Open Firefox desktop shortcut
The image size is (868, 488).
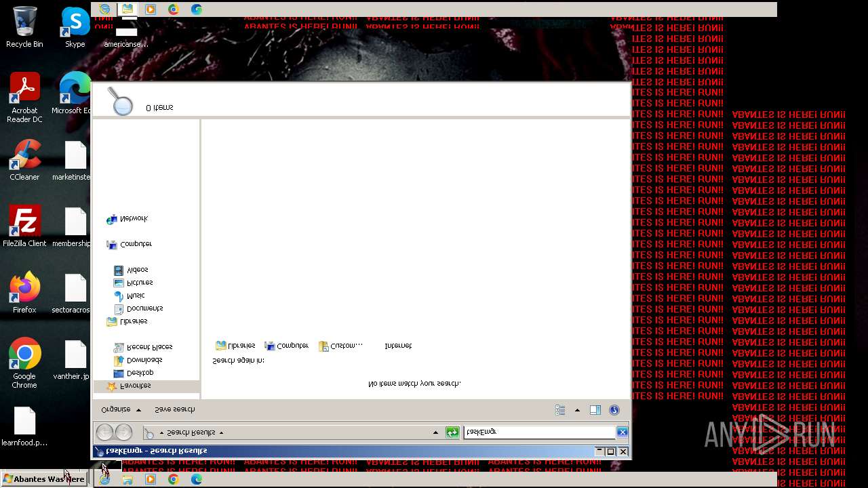(x=24, y=293)
